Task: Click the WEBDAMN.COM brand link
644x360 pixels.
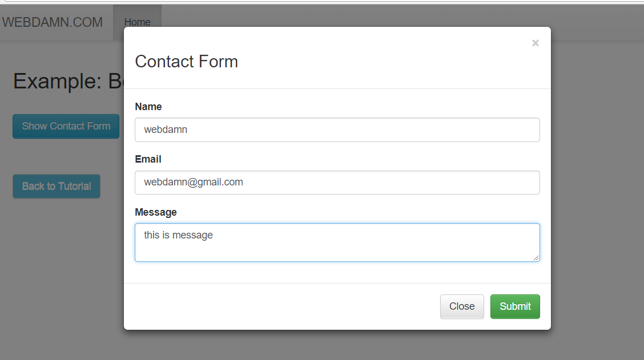Action: pyautogui.click(x=53, y=22)
